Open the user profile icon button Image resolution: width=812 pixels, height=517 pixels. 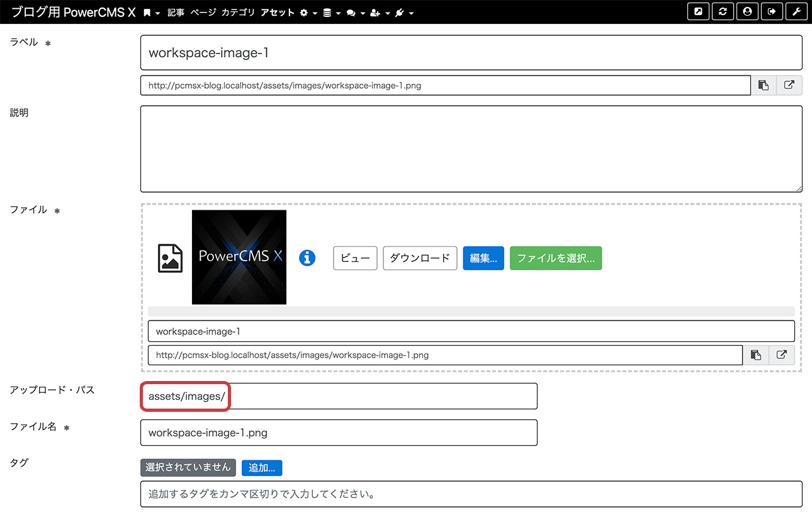pyautogui.click(x=747, y=12)
